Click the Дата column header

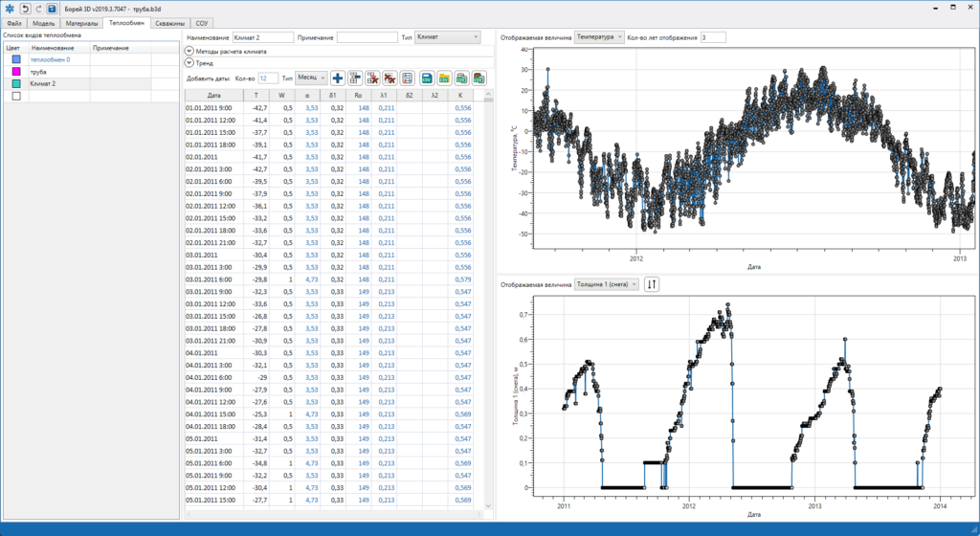[x=214, y=95]
